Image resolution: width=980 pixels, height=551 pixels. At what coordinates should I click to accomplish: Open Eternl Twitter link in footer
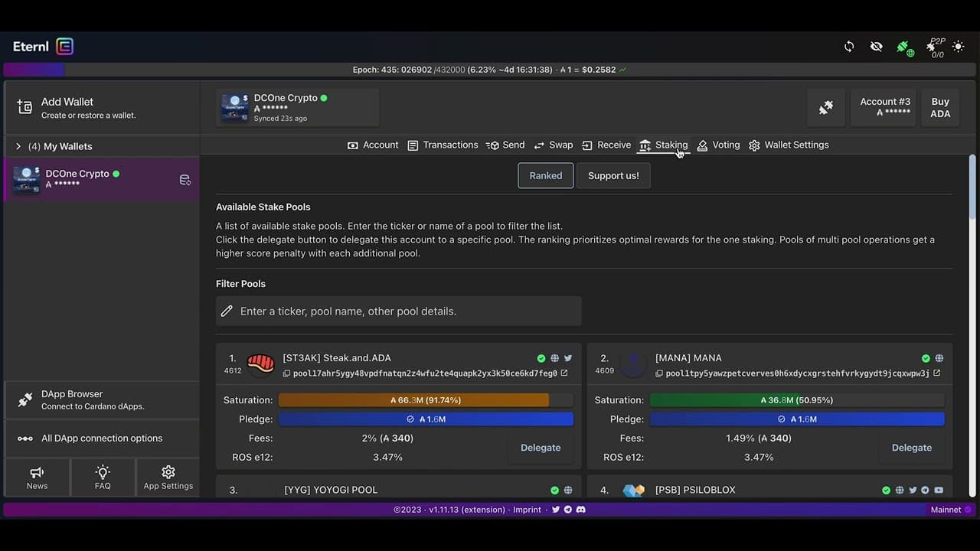[x=556, y=510]
